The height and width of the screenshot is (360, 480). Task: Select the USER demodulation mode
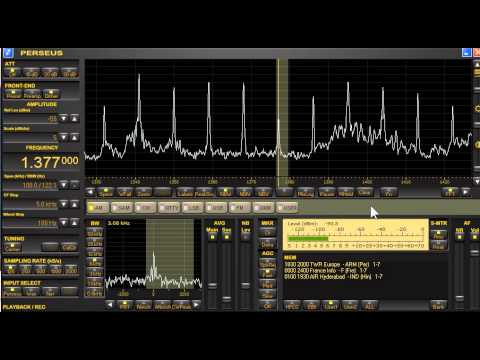pos(287,208)
